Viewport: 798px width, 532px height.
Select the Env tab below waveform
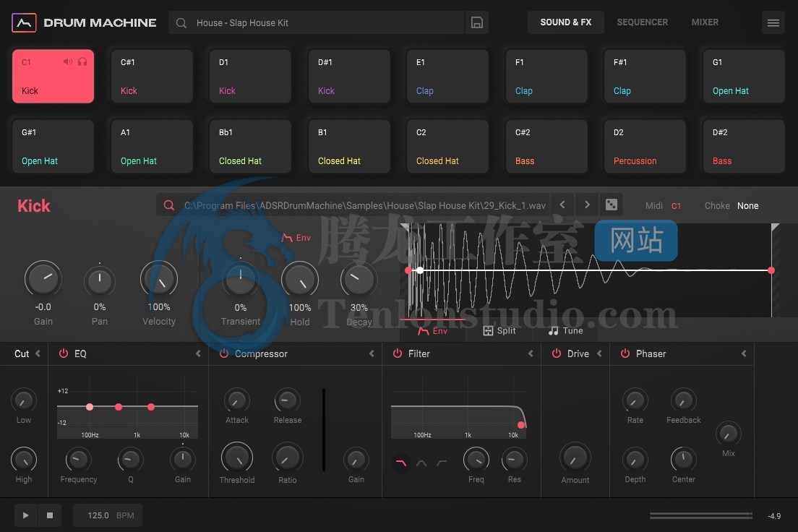432,331
